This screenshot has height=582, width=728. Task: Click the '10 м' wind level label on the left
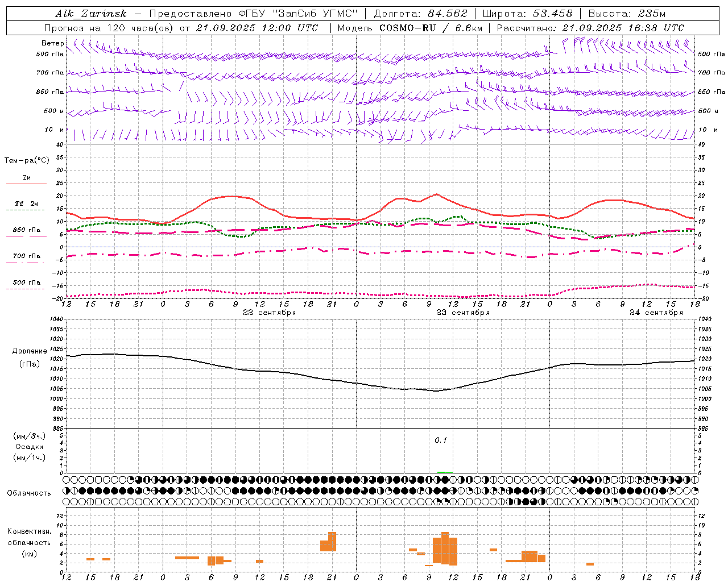point(55,130)
